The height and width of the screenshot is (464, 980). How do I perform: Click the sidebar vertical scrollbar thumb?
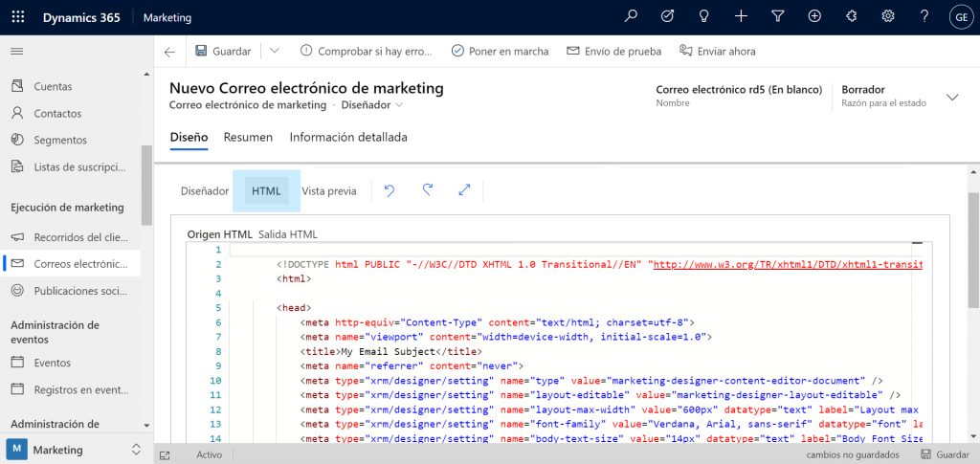pos(146,185)
